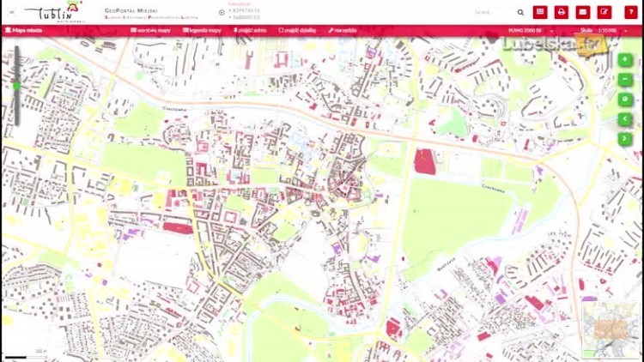
Task: Click the envelope mail icon
Action: pos(583,12)
